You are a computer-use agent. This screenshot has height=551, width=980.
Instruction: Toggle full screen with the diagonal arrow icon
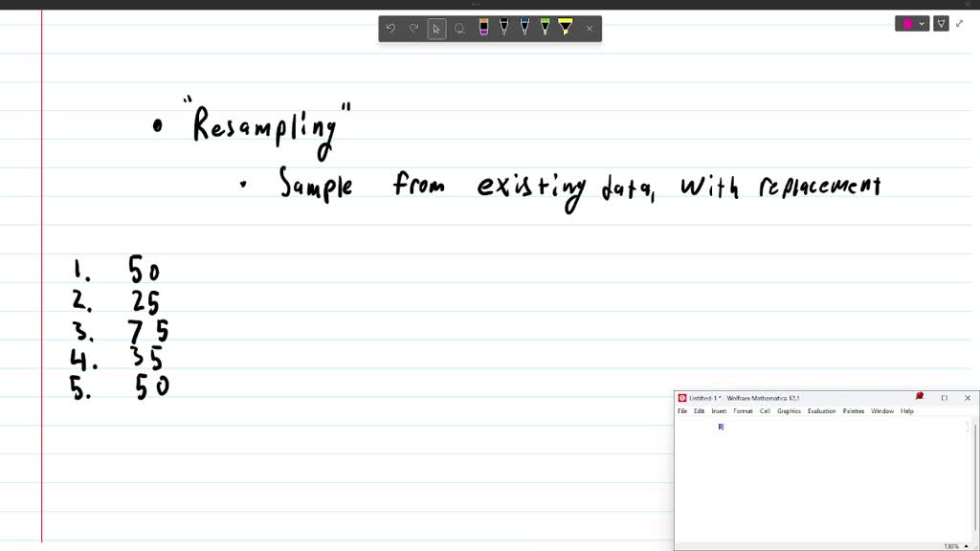click(x=960, y=23)
